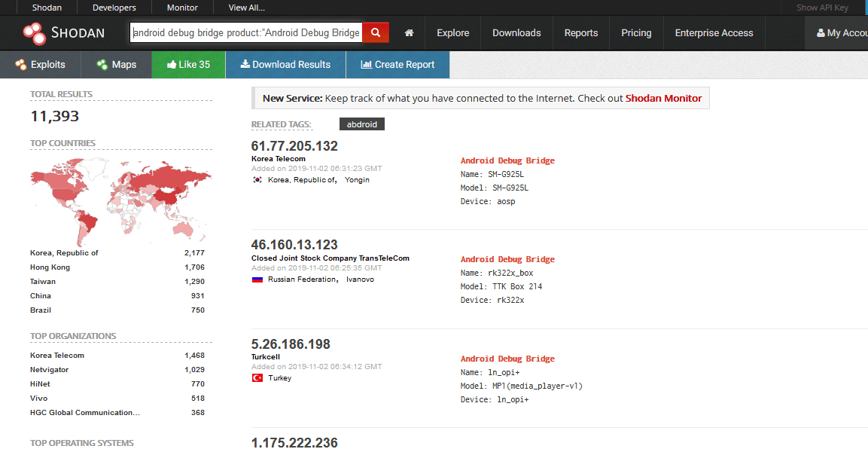Filter by Korea, Republic of country
Screen dimensions: 868x449
(64, 253)
